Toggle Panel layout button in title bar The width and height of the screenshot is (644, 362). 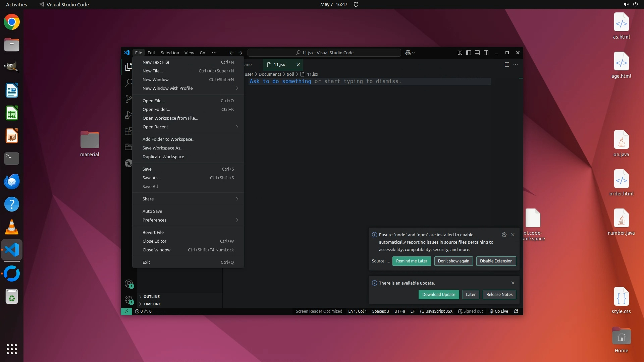(x=477, y=53)
